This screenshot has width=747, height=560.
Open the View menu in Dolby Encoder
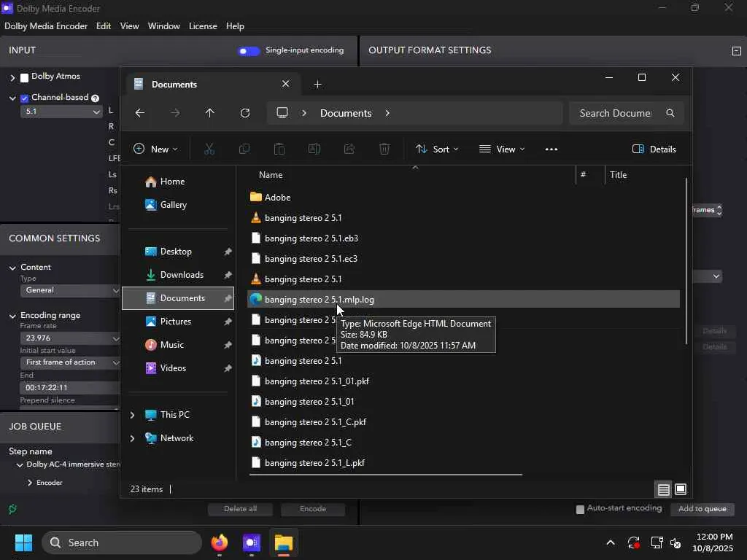(130, 26)
